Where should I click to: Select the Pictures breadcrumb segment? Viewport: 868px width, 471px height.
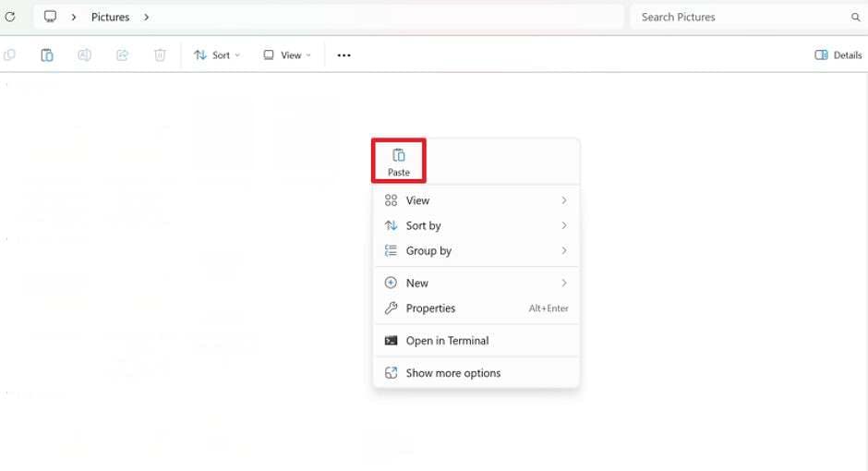[110, 18]
